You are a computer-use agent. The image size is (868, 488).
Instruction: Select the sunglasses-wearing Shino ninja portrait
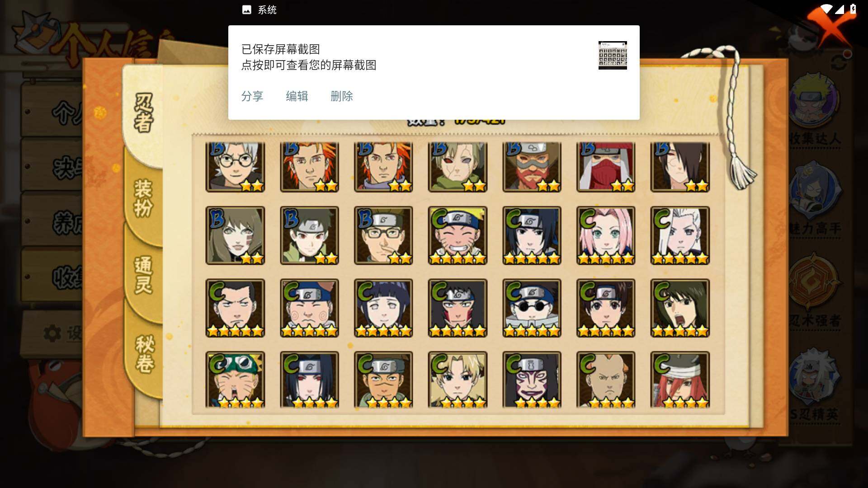pos(532,308)
